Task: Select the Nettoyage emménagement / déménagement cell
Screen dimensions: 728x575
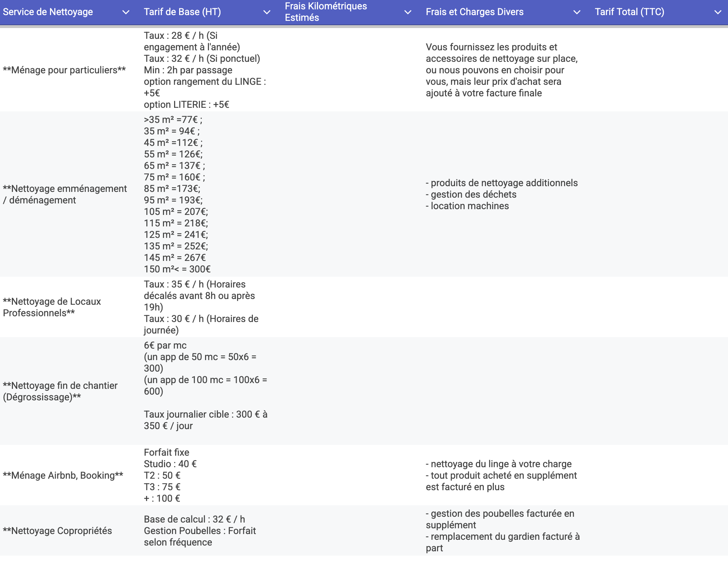Action: (x=65, y=194)
